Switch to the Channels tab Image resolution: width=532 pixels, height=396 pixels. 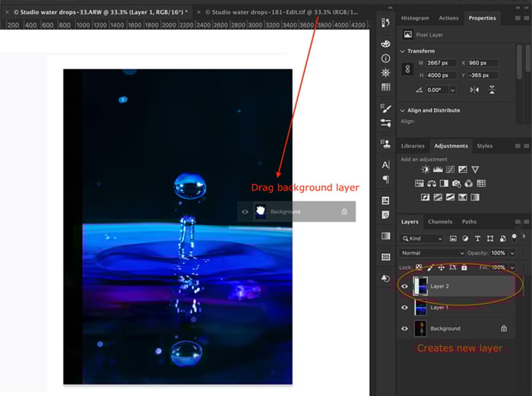point(440,222)
